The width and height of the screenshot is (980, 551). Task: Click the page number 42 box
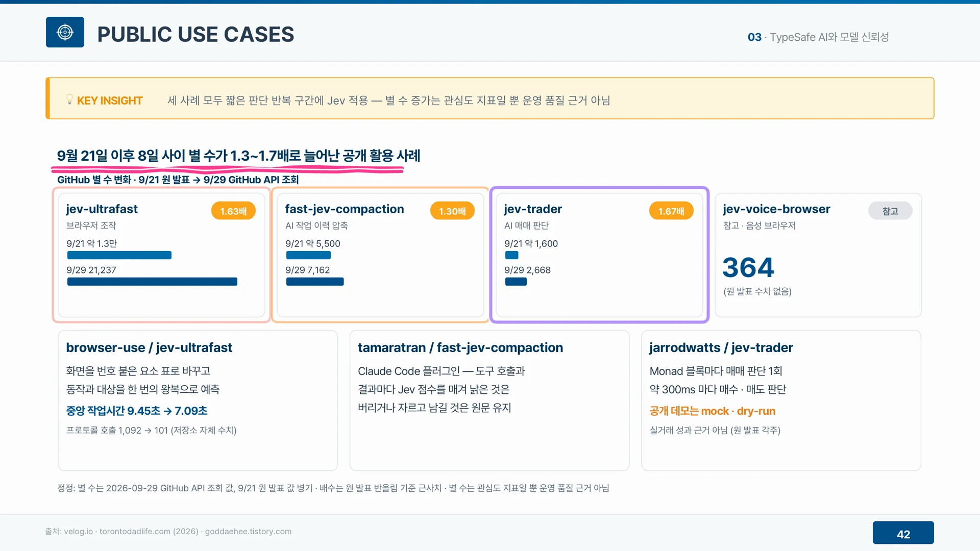tap(903, 533)
